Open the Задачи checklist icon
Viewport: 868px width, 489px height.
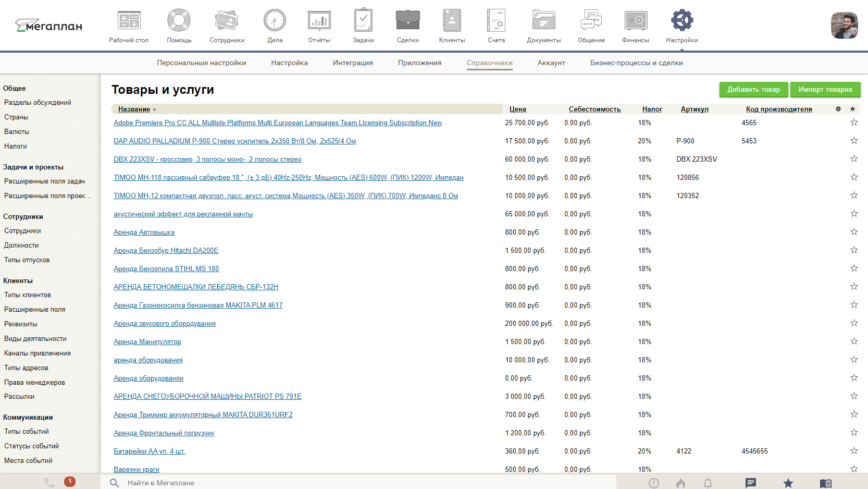(363, 21)
